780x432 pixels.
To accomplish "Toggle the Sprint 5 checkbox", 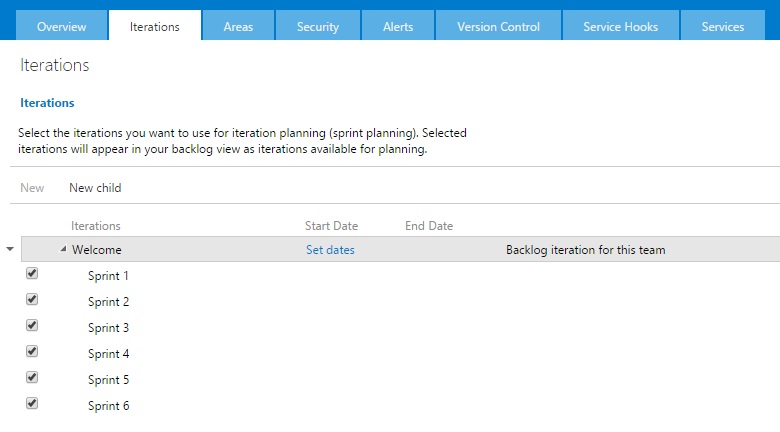I will pos(32,377).
